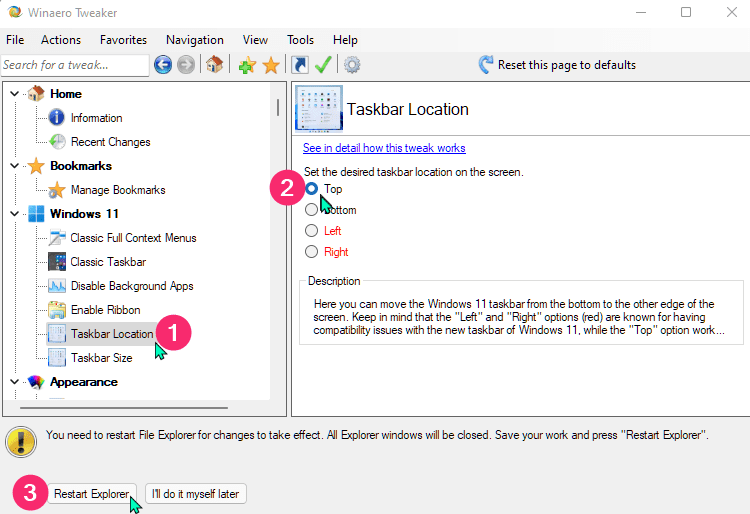Click the Winaero Tweaker title bar app icon

point(15,12)
